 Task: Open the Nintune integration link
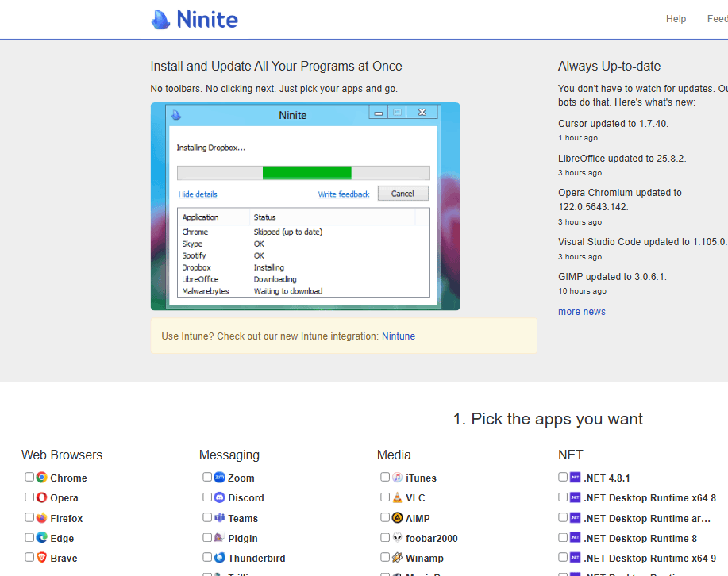click(x=399, y=336)
